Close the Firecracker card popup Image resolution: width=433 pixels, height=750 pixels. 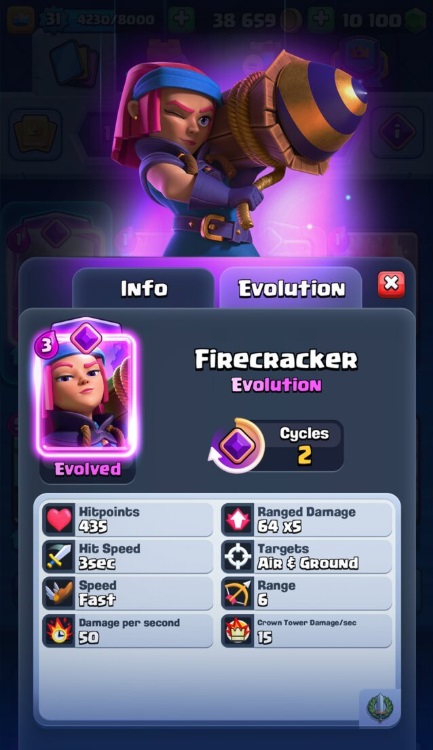391,284
